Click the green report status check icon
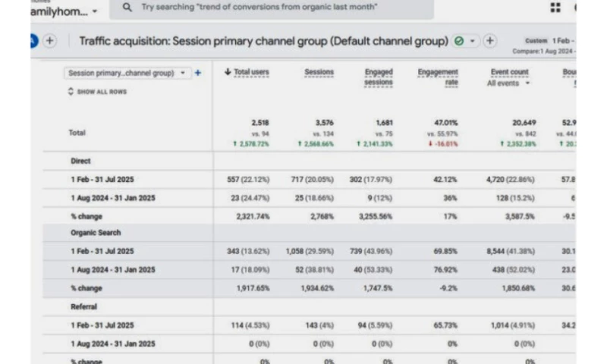The image size is (607, 364). pos(459,41)
